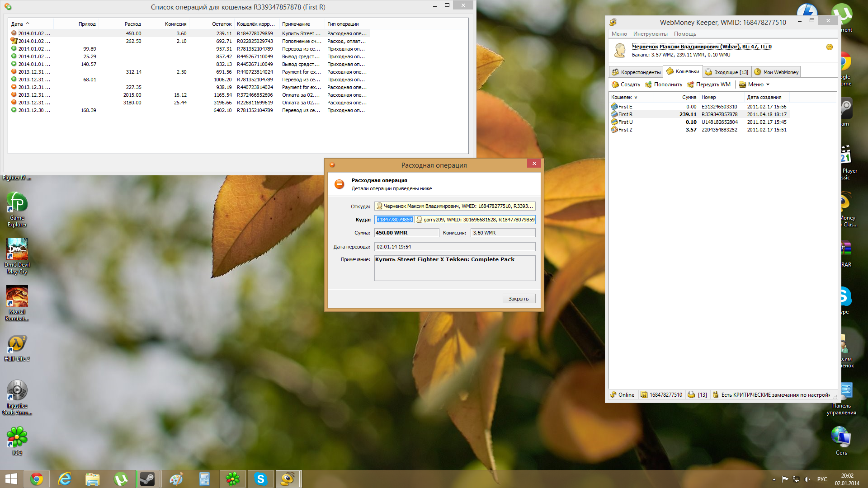The height and width of the screenshot is (488, 868).
Task: Click the Создать wallet toolbar icon
Action: pyautogui.click(x=615, y=84)
